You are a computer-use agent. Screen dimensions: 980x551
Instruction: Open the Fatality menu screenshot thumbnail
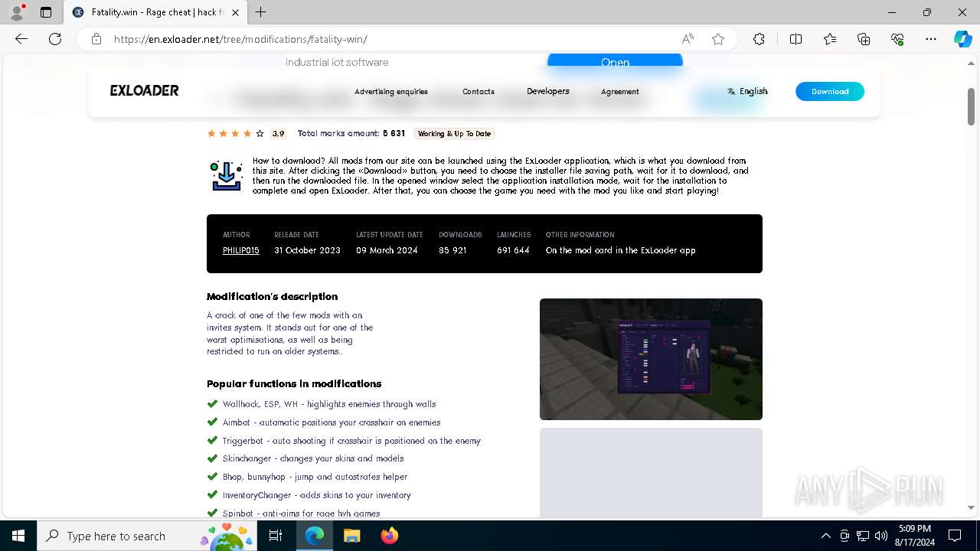651,359
